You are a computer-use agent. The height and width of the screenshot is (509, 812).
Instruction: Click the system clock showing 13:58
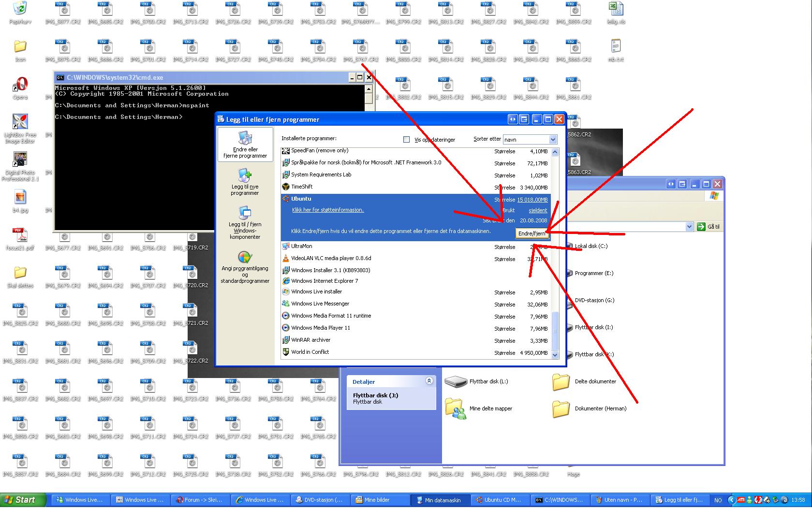coord(798,500)
